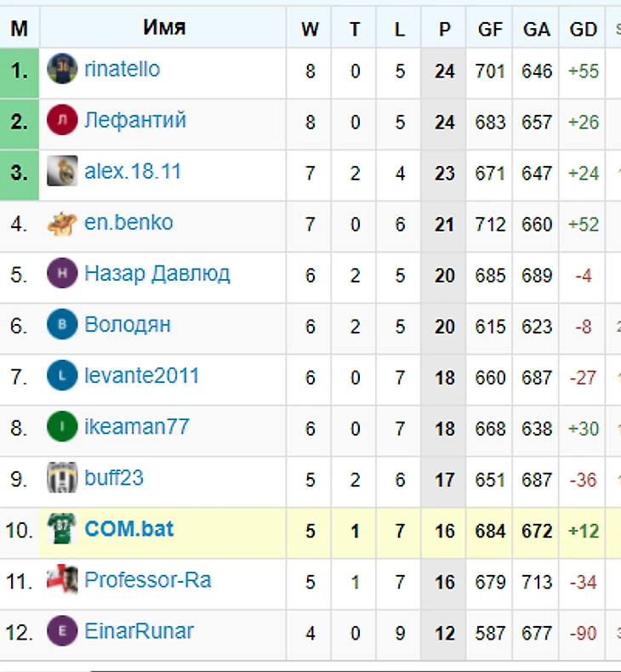The height and width of the screenshot is (672, 621).
Task: Click ikeaman77's green avatar icon
Action: (x=62, y=427)
